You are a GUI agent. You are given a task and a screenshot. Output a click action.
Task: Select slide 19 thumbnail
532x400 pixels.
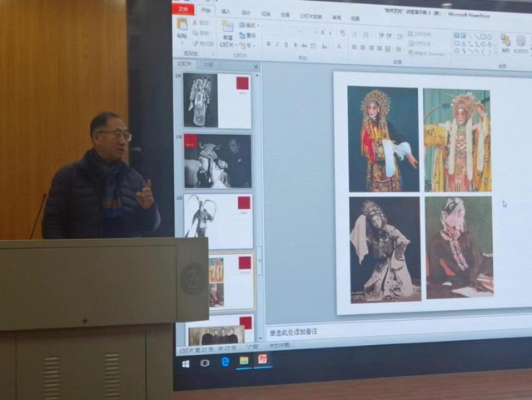[216, 161]
